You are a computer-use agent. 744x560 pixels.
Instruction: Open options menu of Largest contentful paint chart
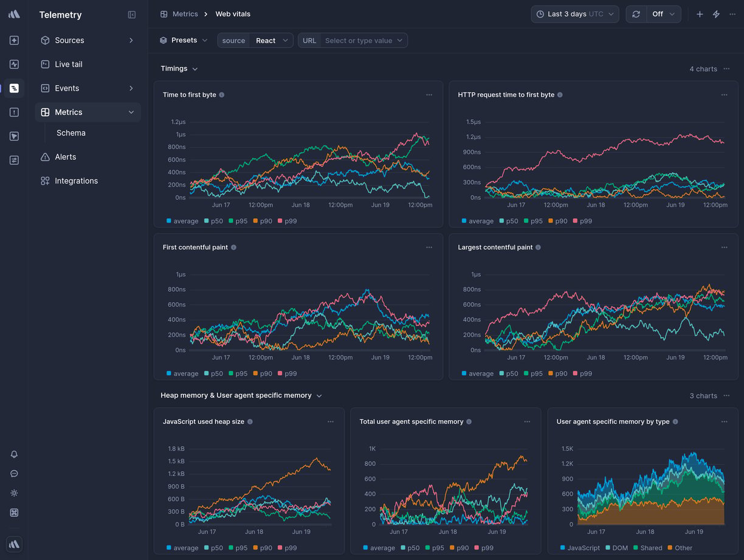(724, 247)
